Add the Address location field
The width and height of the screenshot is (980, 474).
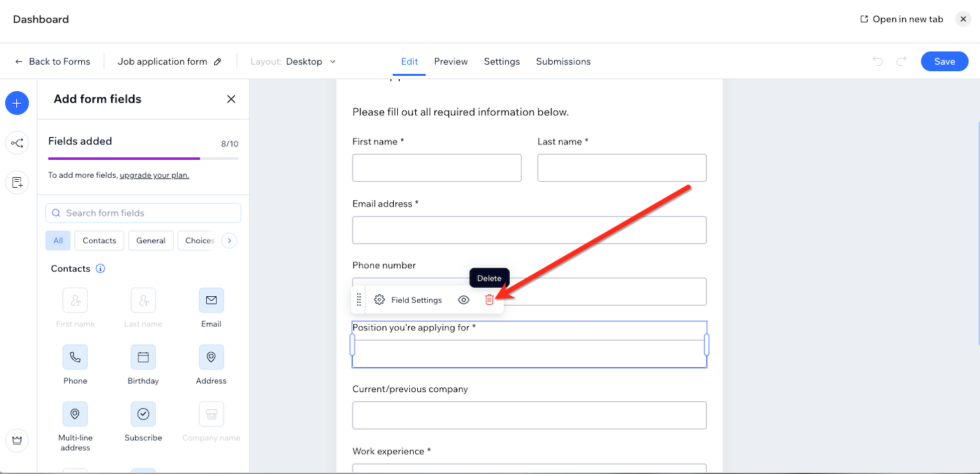click(x=211, y=357)
